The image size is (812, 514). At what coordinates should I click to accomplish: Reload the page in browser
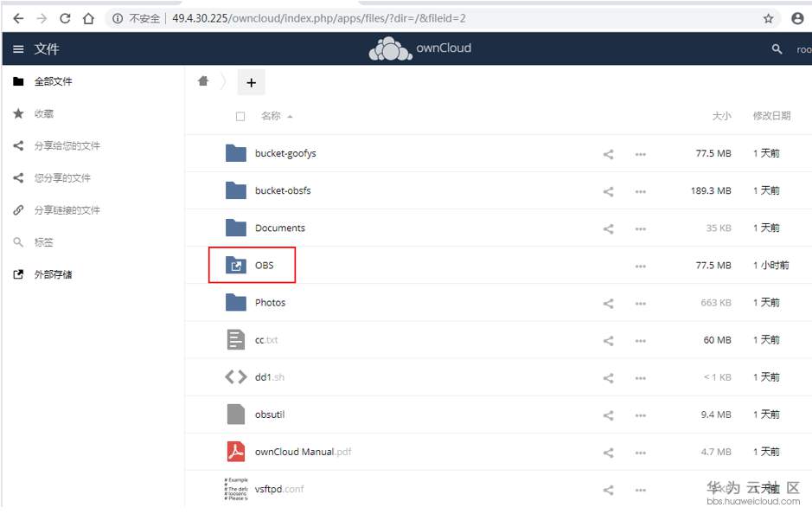pyautogui.click(x=65, y=19)
